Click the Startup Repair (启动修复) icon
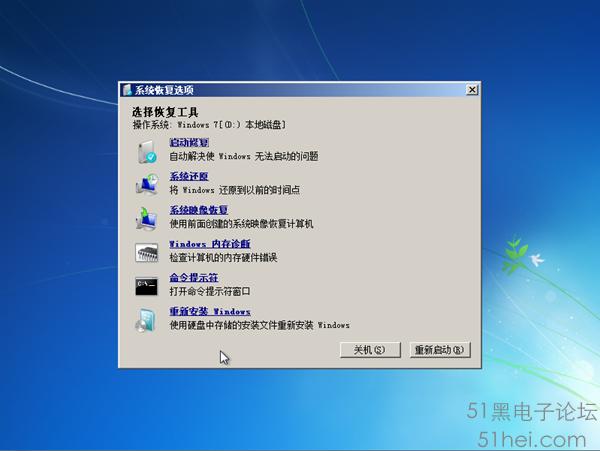The height and width of the screenshot is (451, 600). coord(147,151)
